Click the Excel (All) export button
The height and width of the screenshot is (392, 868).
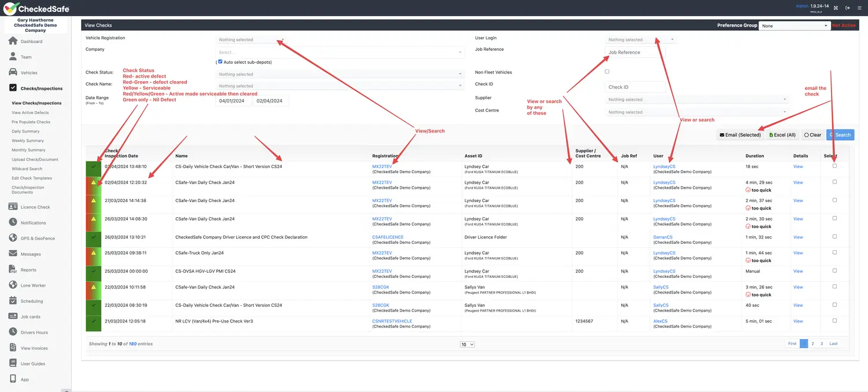coord(782,135)
